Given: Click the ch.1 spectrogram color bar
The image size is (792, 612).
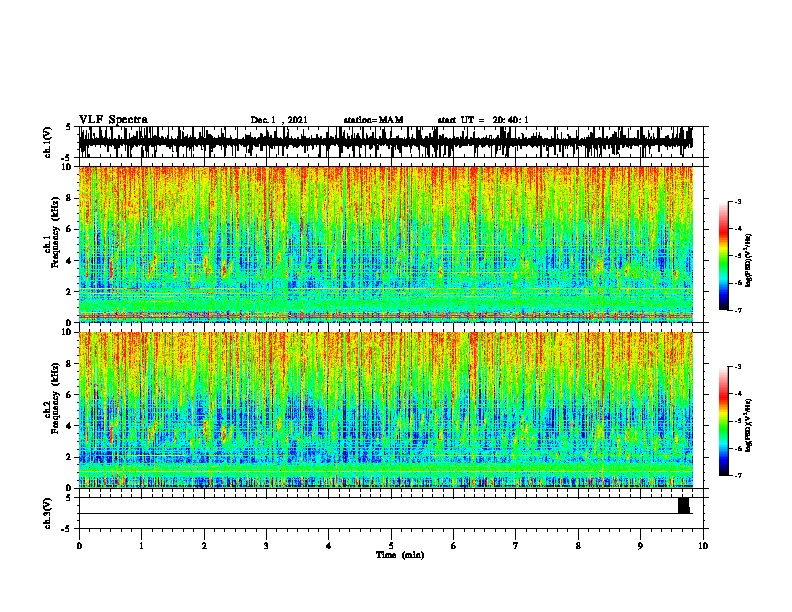Looking at the screenshot, I should coord(724,256).
